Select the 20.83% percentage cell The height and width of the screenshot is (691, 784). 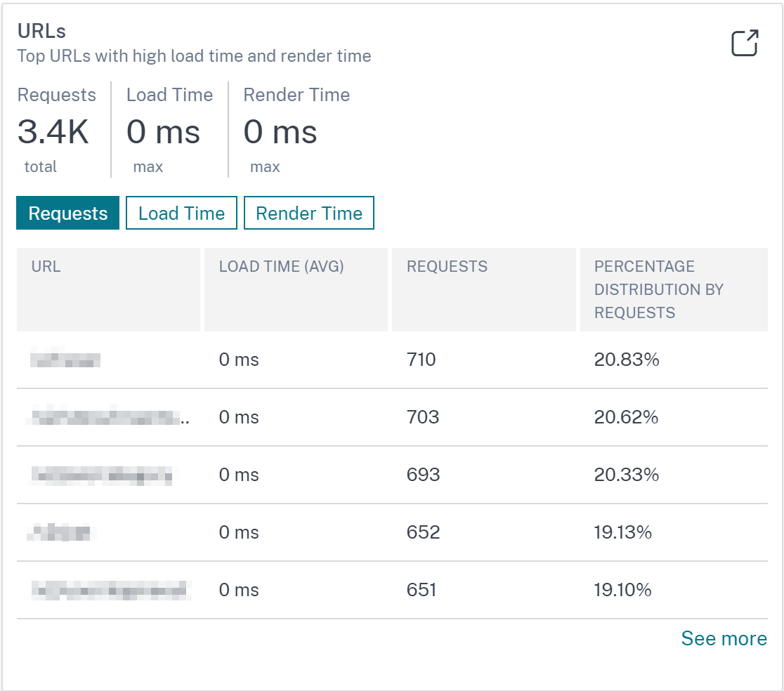(x=627, y=360)
